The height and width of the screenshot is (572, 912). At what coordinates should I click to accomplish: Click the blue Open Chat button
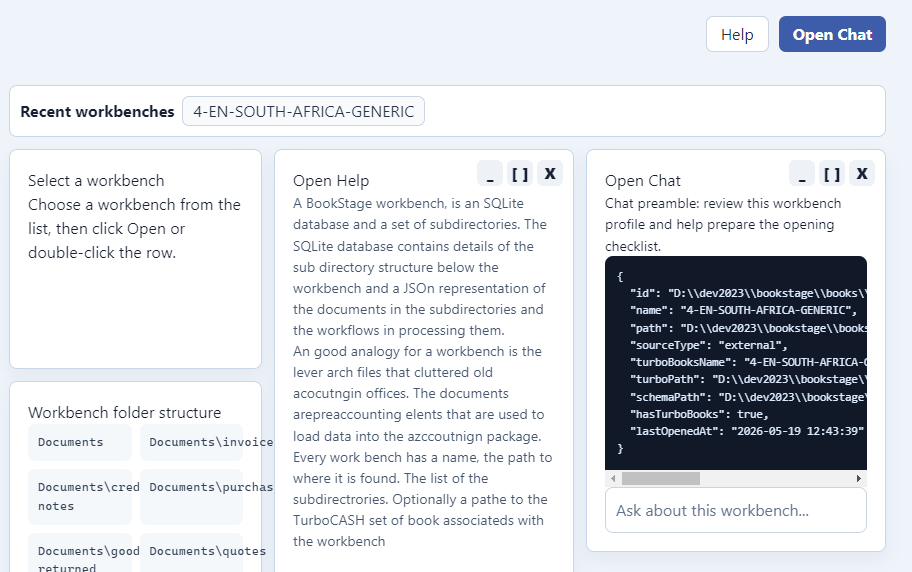pos(832,34)
